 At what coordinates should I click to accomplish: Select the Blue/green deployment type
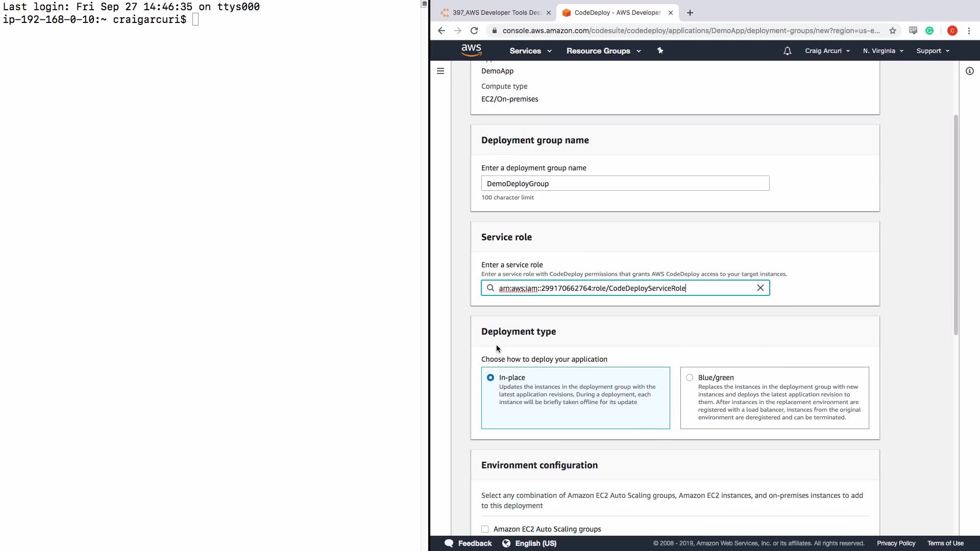pyautogui.click(x=690, y=378)
